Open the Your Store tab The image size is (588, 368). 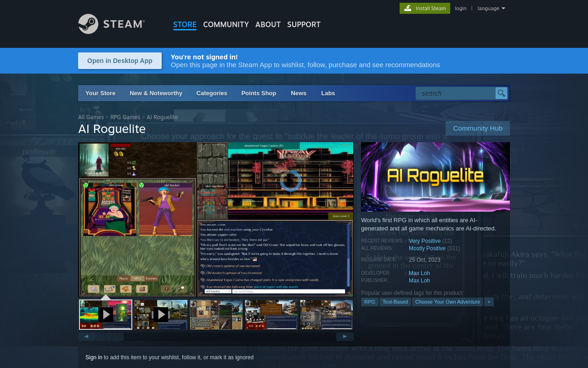pyautogui.click(x=101, y=93)
